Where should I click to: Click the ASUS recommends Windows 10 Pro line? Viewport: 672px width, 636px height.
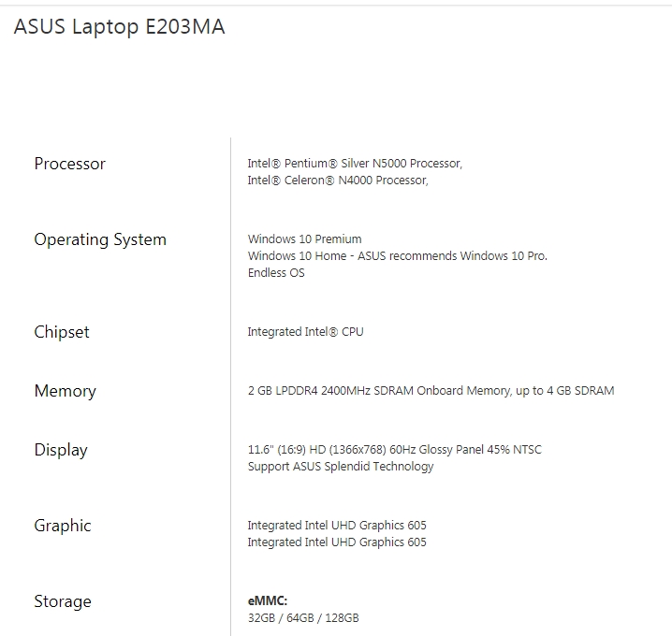pos(398,256)
